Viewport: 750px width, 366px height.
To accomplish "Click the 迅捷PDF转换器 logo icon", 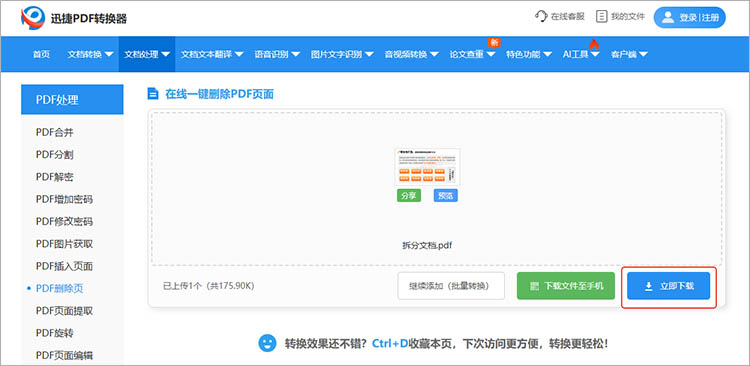I will point(33,18).
